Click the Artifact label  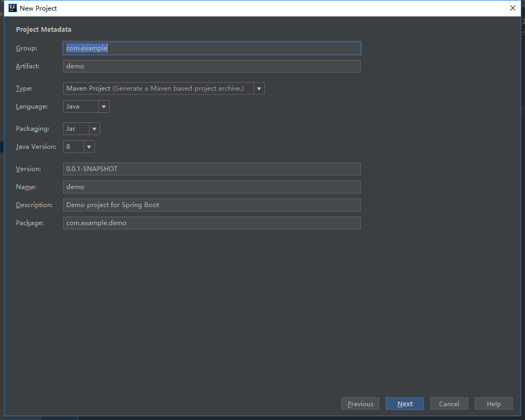tap(28, 66)
